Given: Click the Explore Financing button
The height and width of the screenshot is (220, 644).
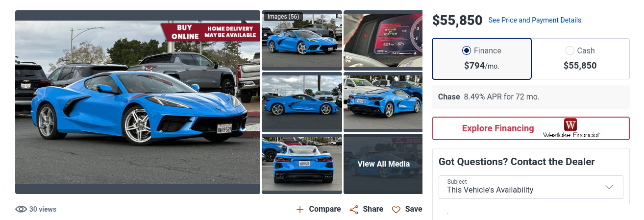Looking at the screenshot, I should tap(531, 128).
